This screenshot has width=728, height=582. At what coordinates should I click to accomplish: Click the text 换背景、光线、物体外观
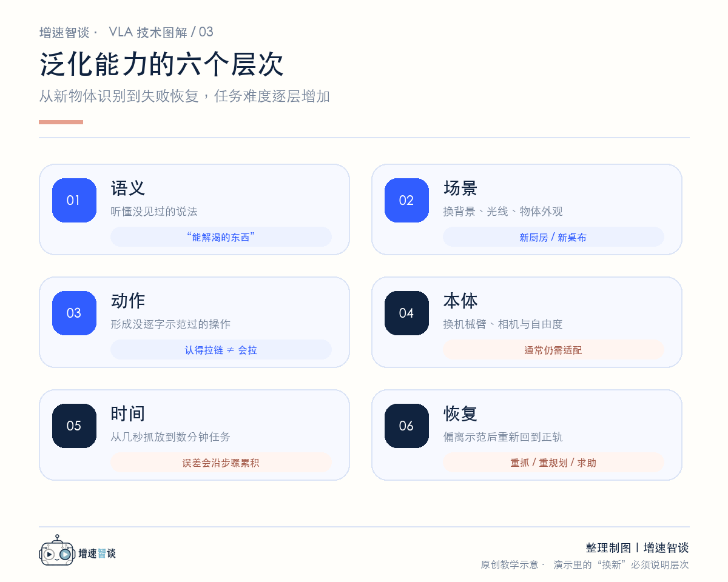[503, 212]
